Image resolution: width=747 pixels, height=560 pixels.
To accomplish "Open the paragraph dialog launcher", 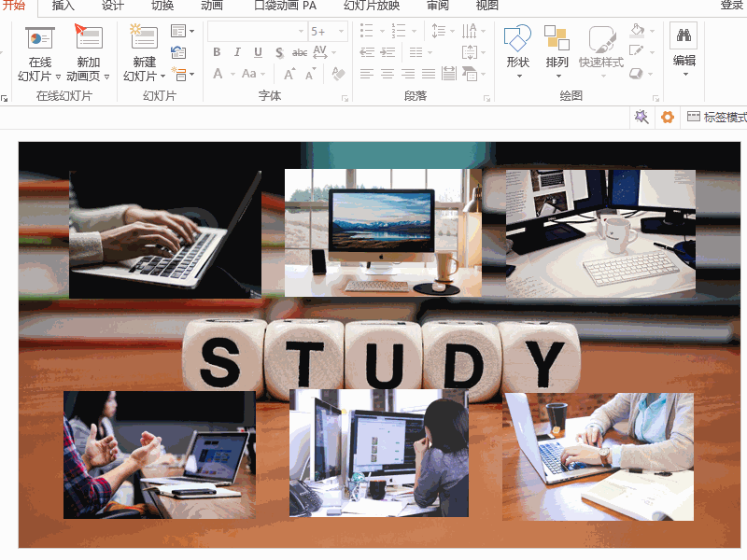I will coord(486,99).
